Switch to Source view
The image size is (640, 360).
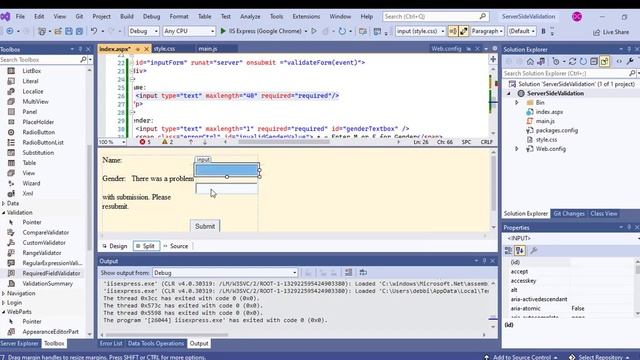(176, 246)
